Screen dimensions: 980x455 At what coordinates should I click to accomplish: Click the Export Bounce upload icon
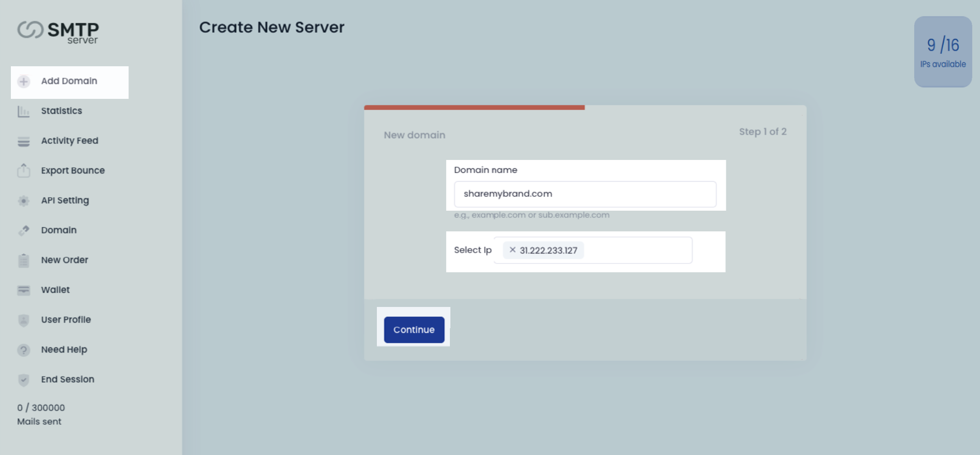click(x=24, y=171)
